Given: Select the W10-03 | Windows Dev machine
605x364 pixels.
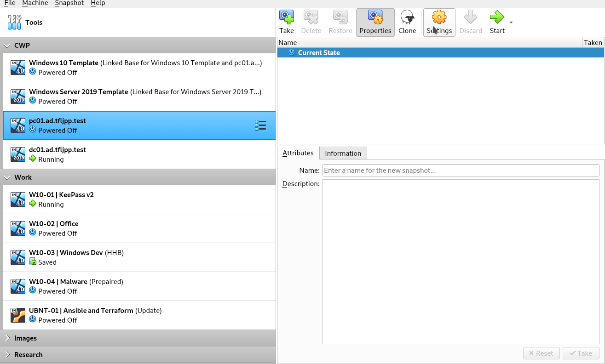Looking at the screenshot, I should point(139,257).
